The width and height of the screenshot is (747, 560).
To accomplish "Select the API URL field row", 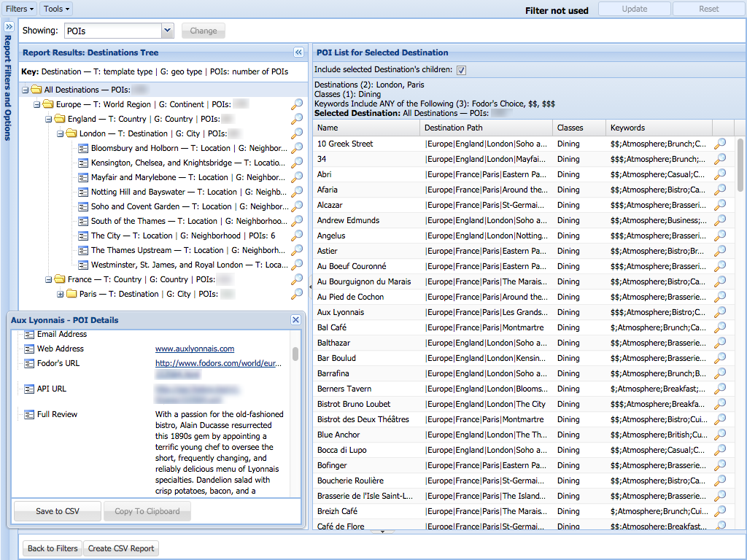I will point(52,389).
